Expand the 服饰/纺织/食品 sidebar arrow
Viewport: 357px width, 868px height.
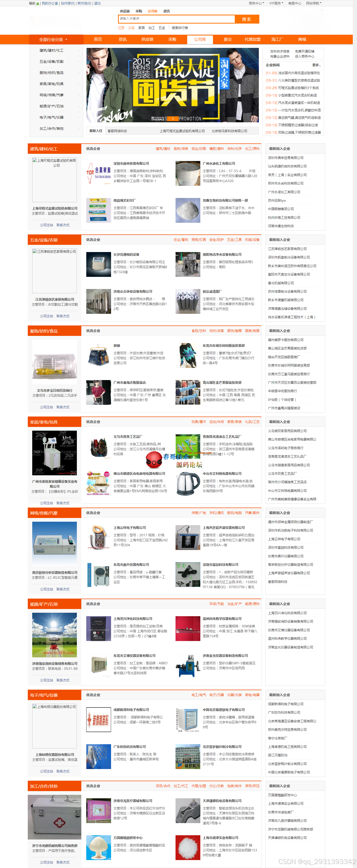(79, 73)
